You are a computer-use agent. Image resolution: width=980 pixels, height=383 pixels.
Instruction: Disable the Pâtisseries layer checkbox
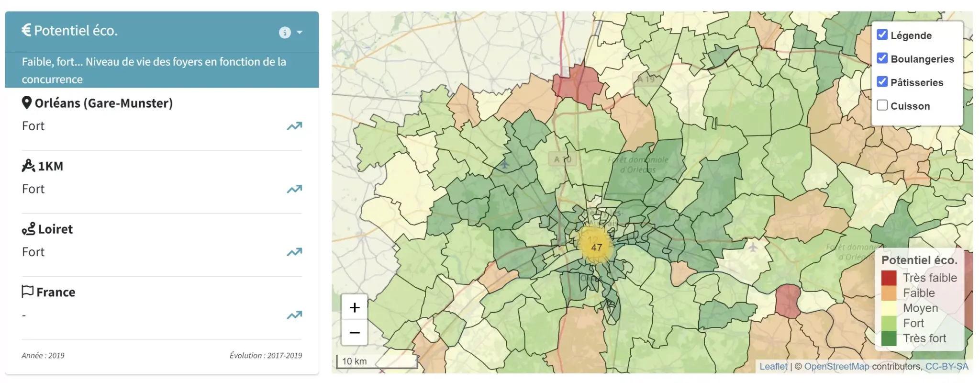(x=882, y=82)
